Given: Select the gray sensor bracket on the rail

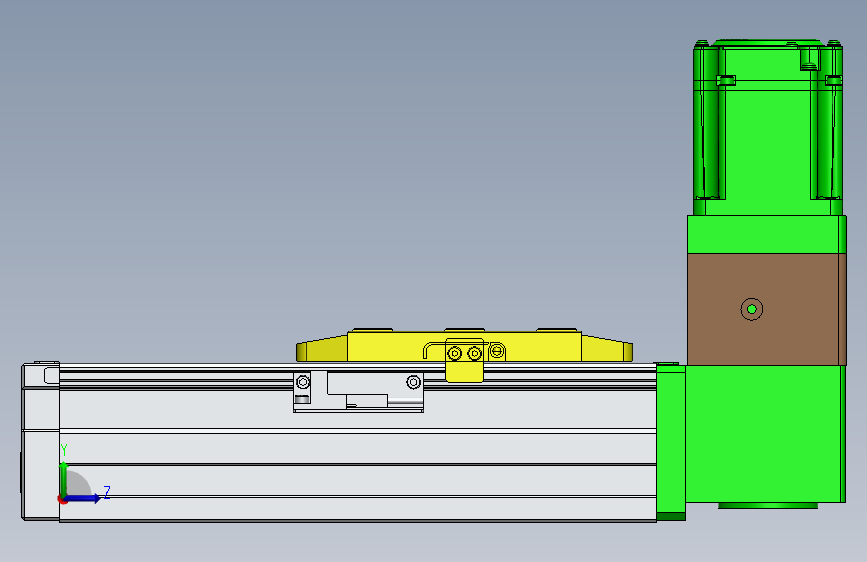Looking at the screenshot, I should click(x=358, y=392).
